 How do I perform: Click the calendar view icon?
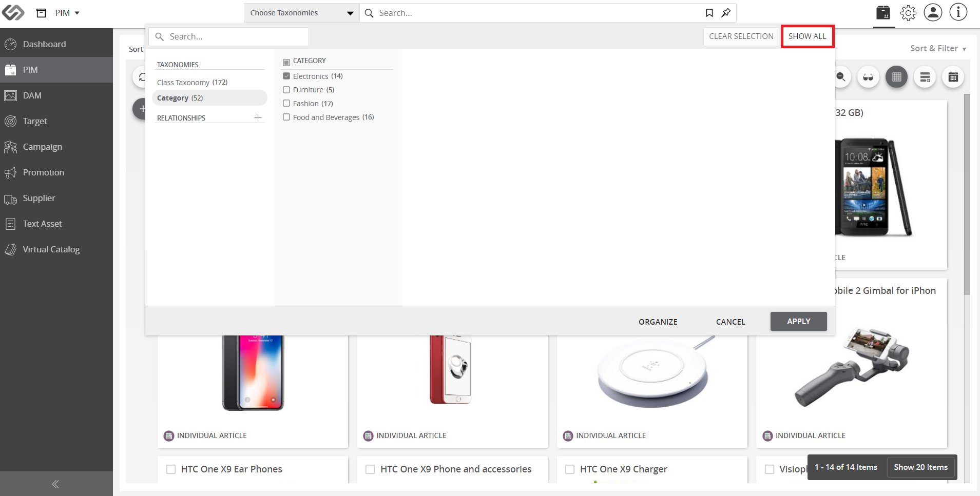coord(953,77)
